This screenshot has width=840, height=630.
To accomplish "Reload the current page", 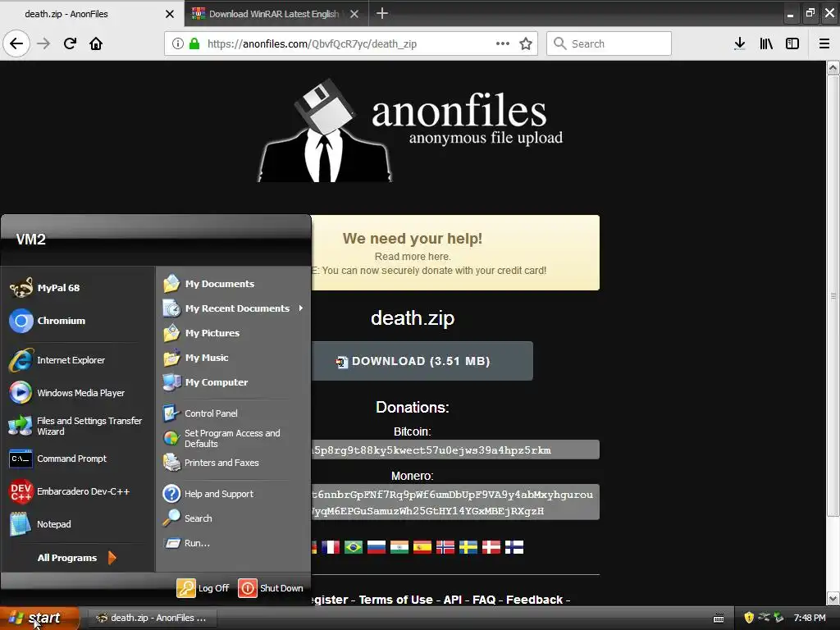I will click(70, 43).
